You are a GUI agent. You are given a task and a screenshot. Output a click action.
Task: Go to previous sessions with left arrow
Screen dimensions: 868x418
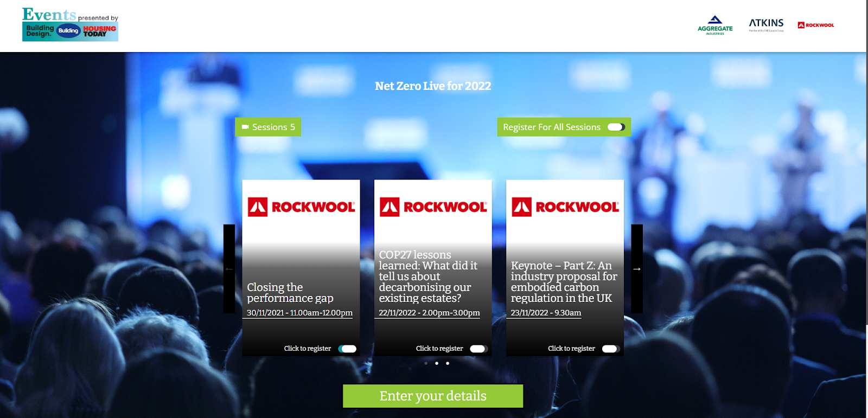(x=229, y=269)
